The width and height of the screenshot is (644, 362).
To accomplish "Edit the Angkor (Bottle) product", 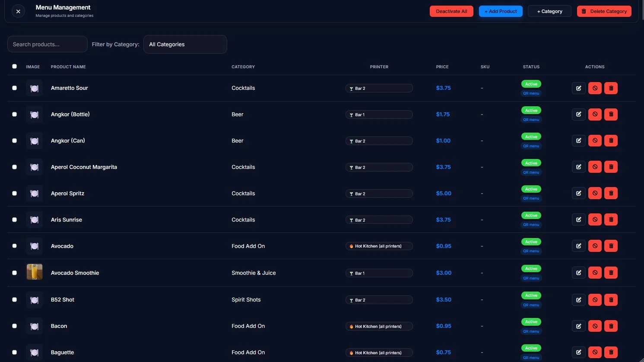I will point(579,114).
